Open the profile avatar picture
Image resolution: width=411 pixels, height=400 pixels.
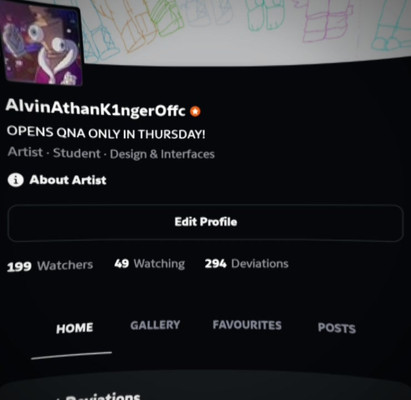point(41,43)
